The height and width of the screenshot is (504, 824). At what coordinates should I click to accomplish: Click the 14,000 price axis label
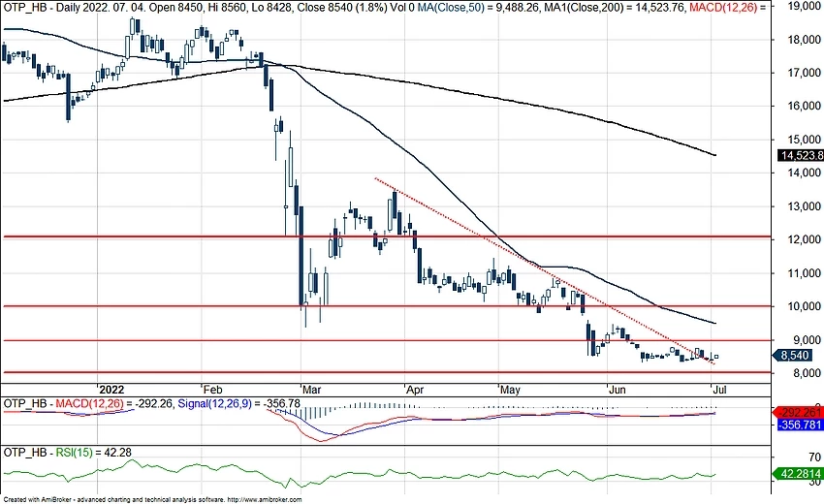(x=804, y=173)
